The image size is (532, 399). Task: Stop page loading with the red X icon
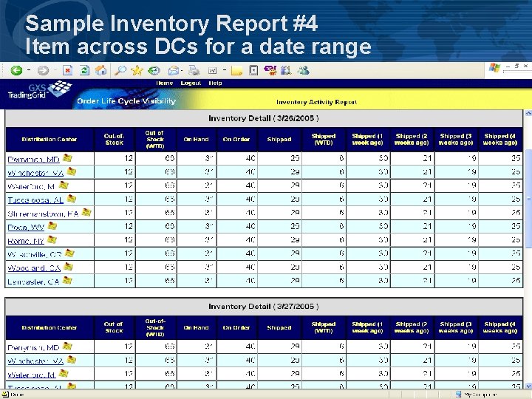pos(67,71)
